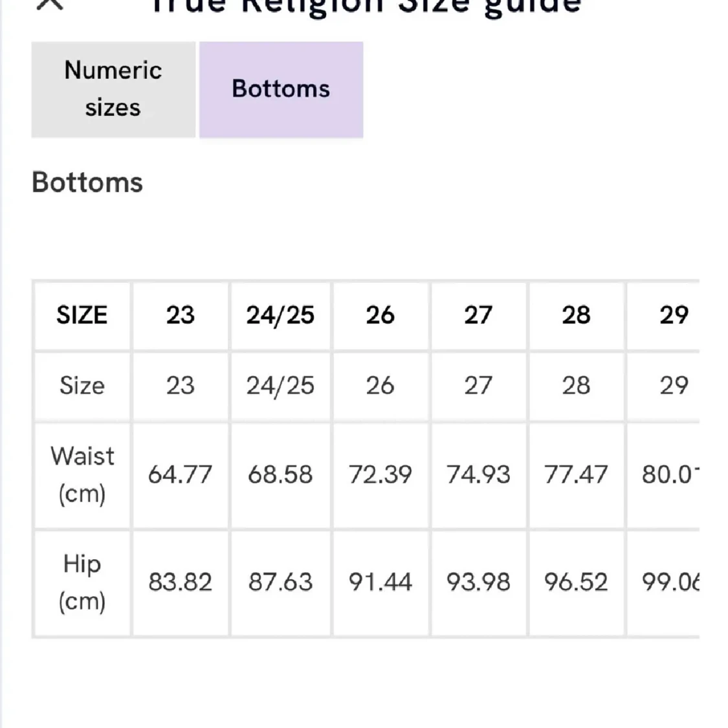Click the Hip (cm) row label
This screenshot has height=728, width=728.
(82, 582)
